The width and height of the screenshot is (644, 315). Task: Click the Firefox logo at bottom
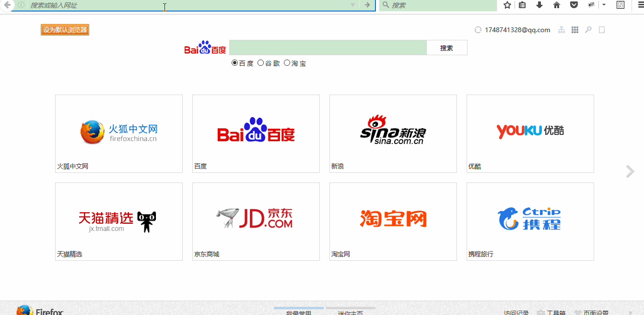[40, 311]
